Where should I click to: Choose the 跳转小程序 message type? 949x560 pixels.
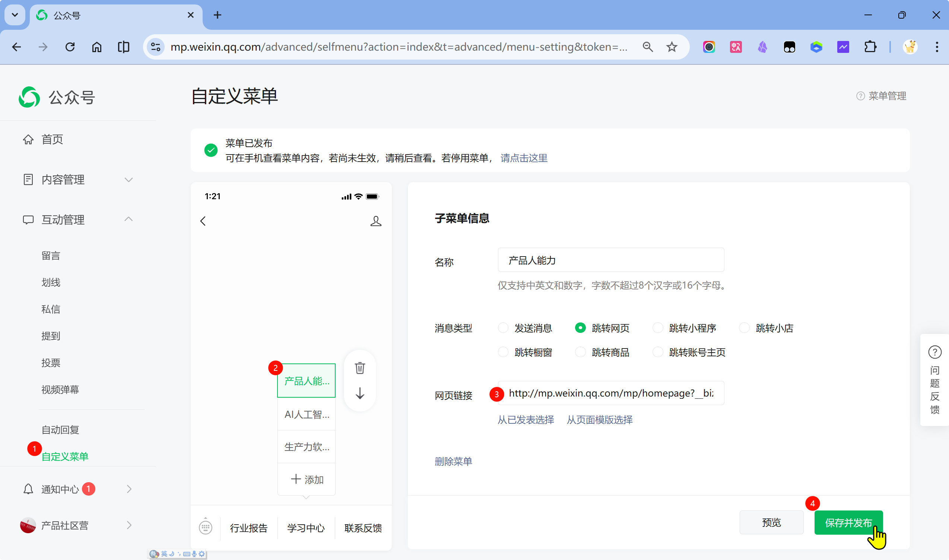click(x=658, y=328)
